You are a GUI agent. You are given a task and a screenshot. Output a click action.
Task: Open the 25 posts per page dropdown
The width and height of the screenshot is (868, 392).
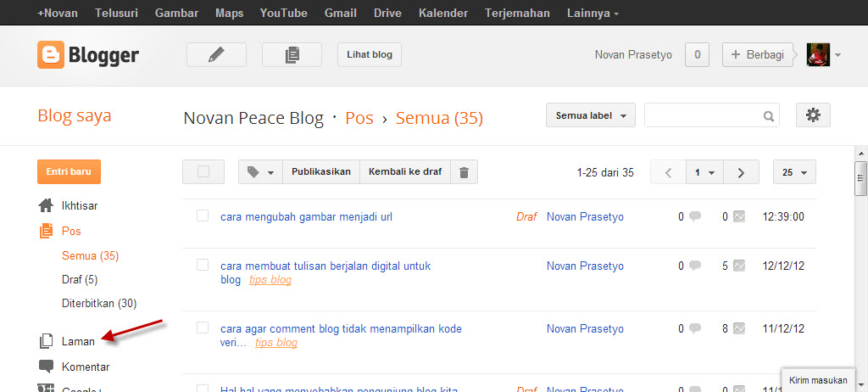794,172
